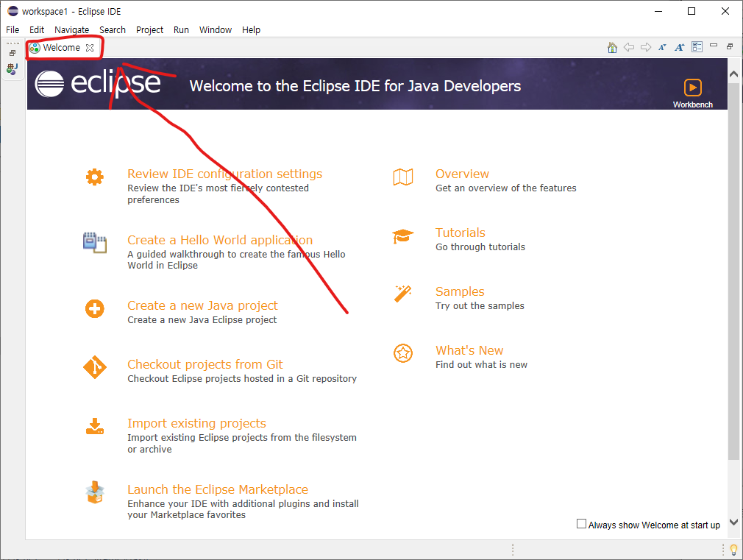This screenshot has height=560, width=743.
Task: Minimize the Welcome view pane
Action: click(714, 45)
